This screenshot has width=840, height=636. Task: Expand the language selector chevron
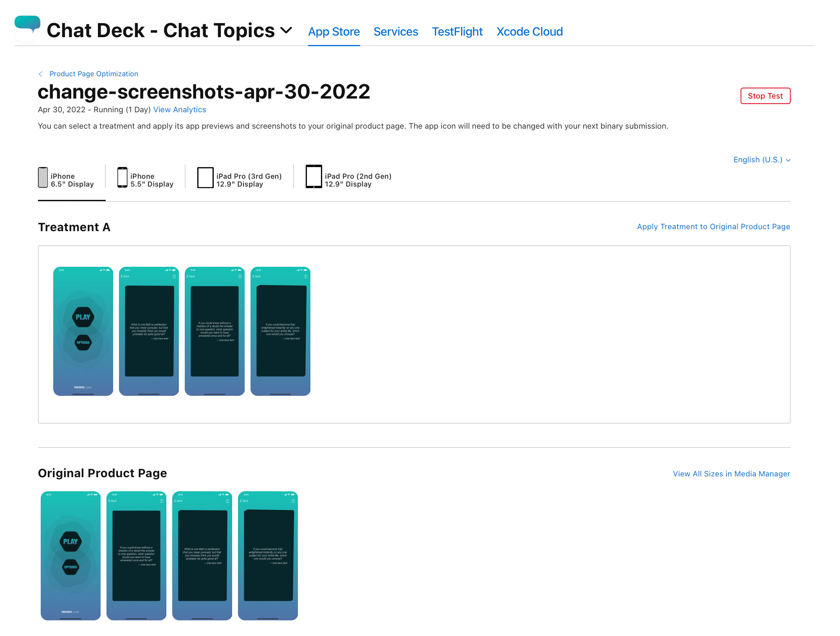pos(788,160)
